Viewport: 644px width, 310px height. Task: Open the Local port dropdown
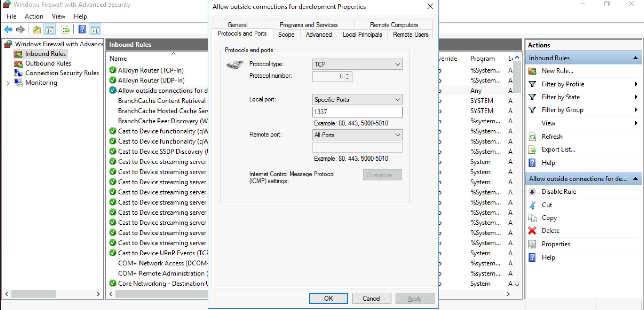pos(357,100)
